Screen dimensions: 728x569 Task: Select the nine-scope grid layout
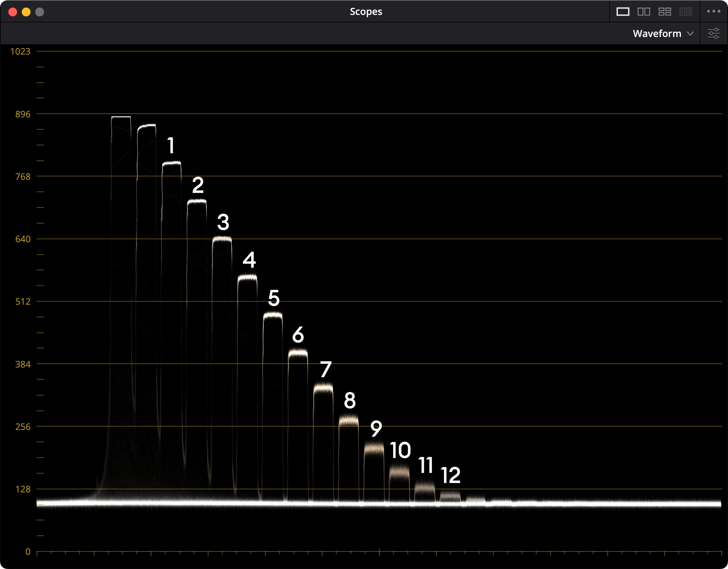click(x=685, y=12)
